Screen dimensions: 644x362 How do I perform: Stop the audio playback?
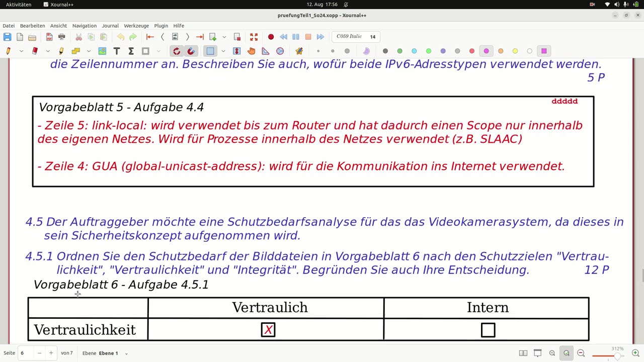(x=308, y=37)
